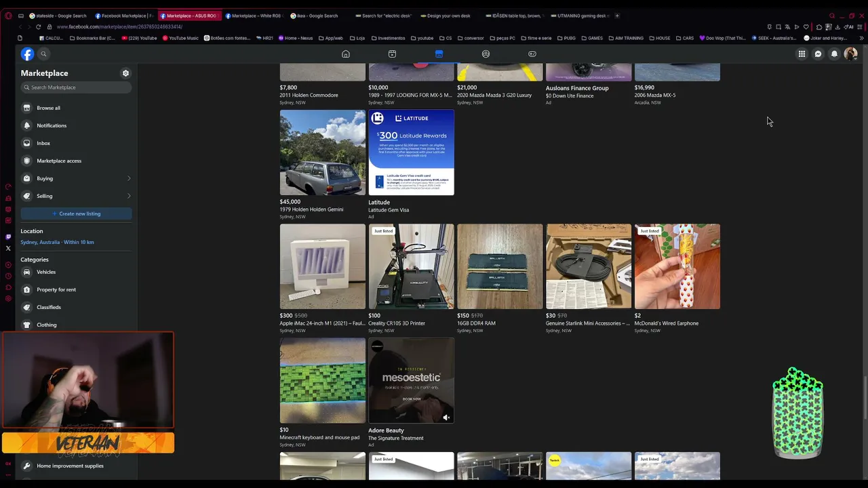
Task: Open the 16GB DDR4 RAM listing photo
Action: [x=500, y=266]
